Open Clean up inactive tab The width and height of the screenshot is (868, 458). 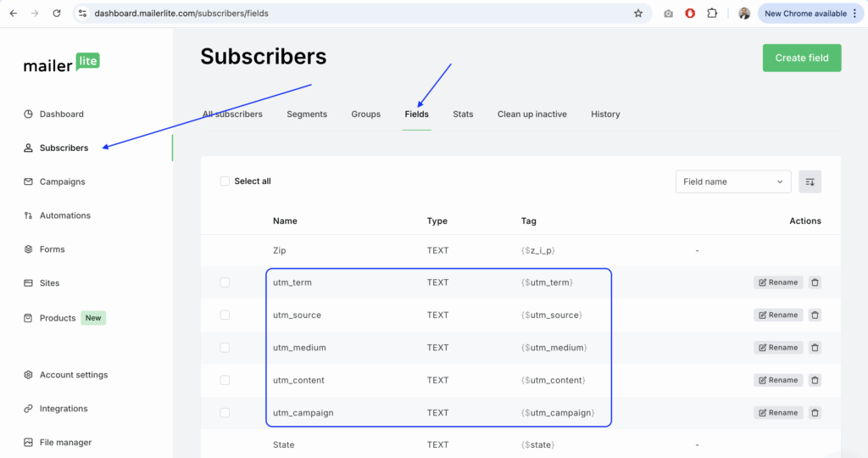pyautogui.click(x=532, y=114)
